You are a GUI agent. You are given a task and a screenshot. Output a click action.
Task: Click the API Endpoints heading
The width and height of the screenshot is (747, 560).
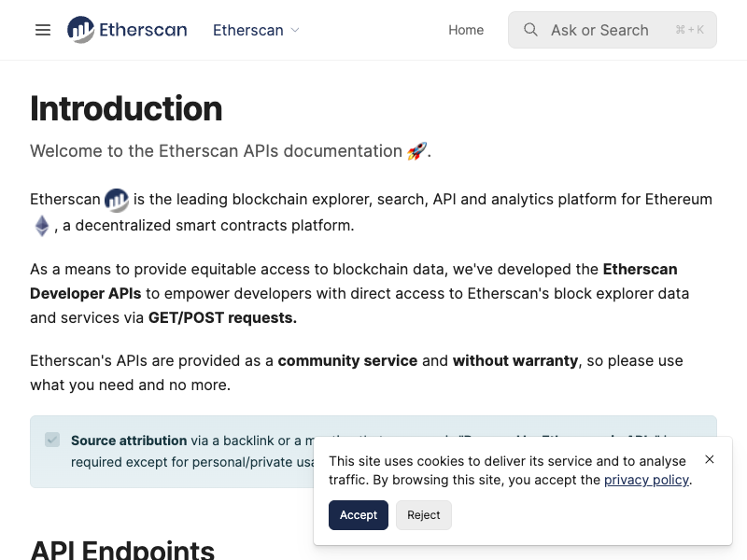pyautogui.click(x=122, y=551)
